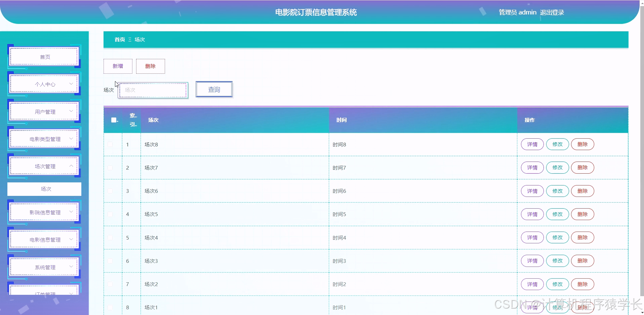Open the 电影类型管理 sidebar item
Viewport: 644px width, 315px height.
[44, 139]
